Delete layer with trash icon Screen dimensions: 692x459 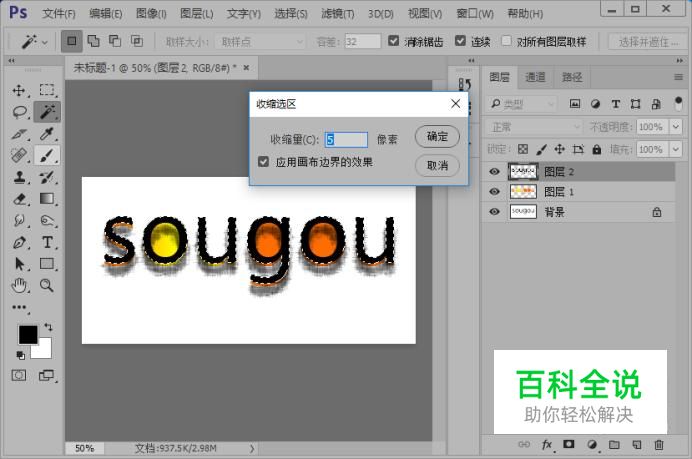658,445
